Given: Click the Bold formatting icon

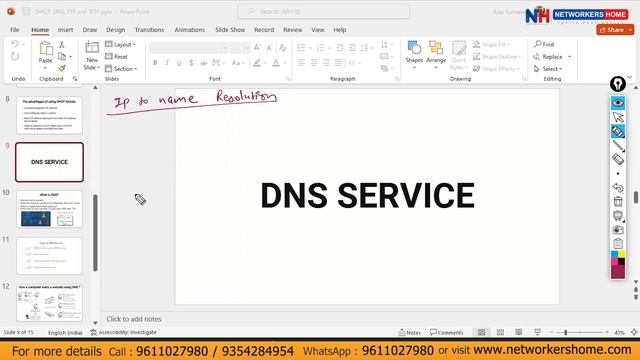Looking at the screenshot, I should 155,63.
